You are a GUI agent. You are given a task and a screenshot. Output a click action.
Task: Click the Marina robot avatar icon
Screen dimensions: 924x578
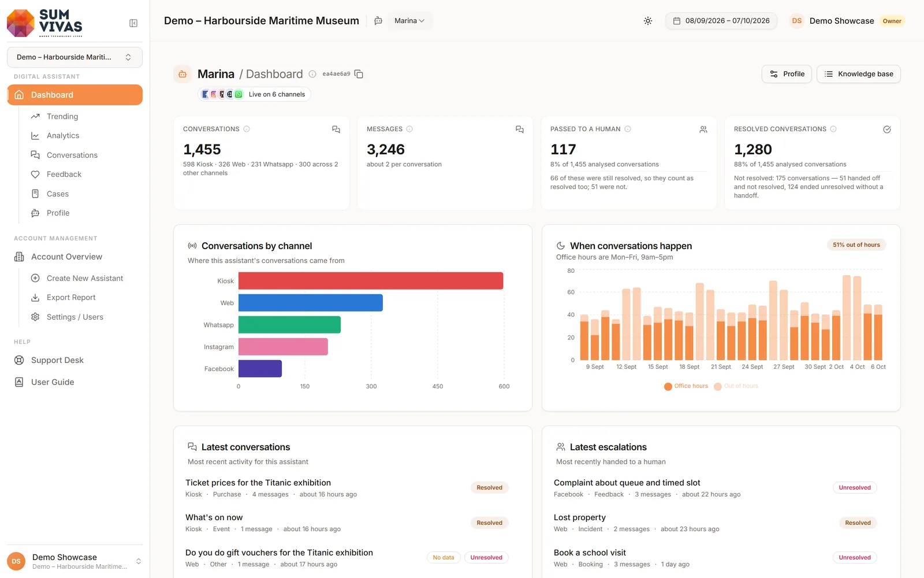click(x=182, y=74)
